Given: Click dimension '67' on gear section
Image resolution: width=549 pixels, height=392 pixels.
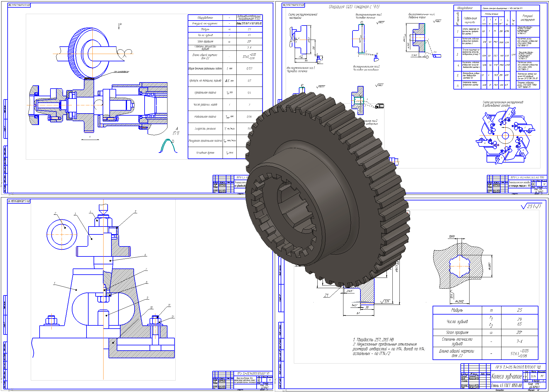Looking at the screenshot, I should click(358, 313).
